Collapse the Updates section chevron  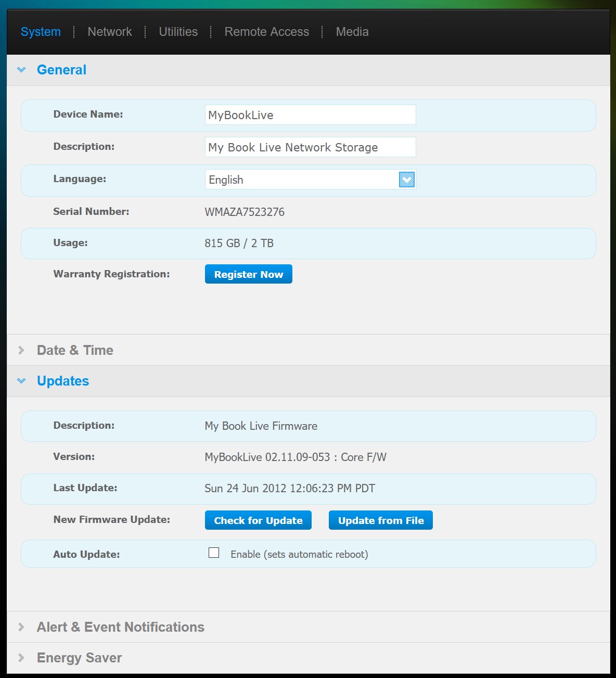(21, 381)
